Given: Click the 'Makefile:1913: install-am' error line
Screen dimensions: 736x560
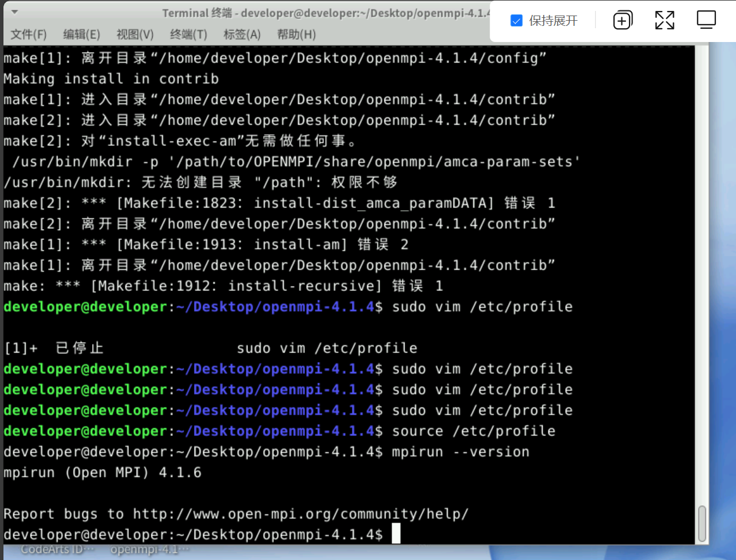Looking at the screenshot, I should (x=206, y=245).
